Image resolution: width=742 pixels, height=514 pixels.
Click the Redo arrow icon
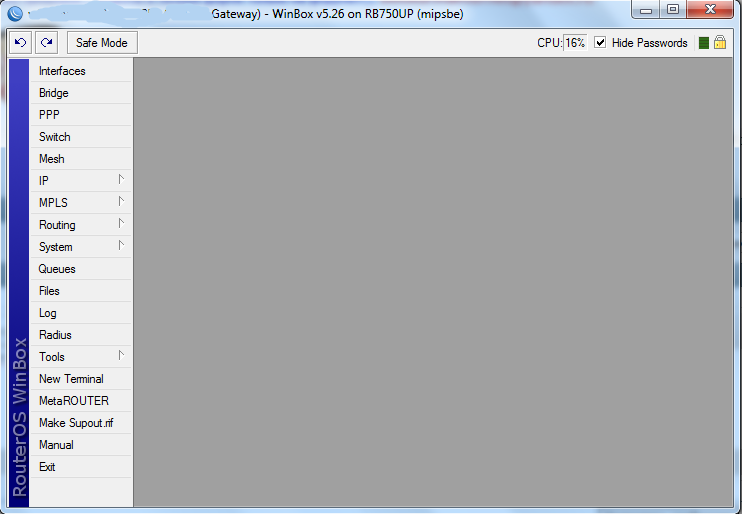46,43
